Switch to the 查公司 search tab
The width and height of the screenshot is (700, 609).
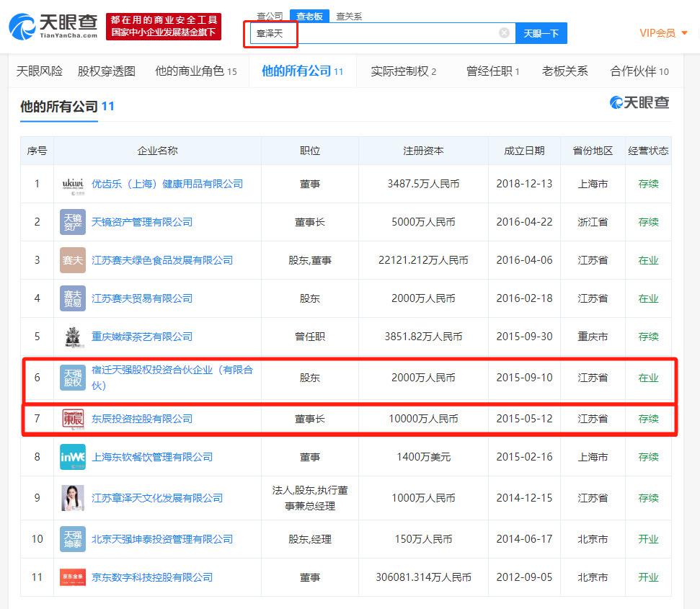point(270,16)
